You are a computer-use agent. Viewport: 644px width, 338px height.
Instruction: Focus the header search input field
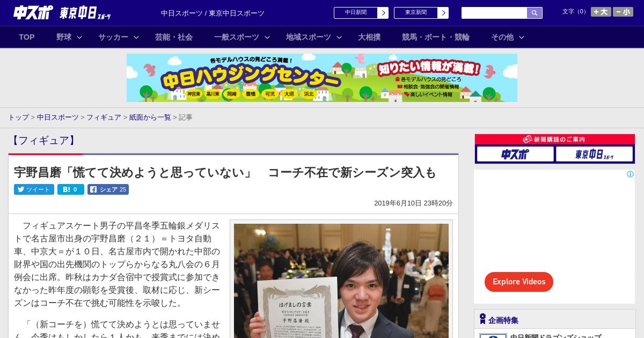click(494, 13)
